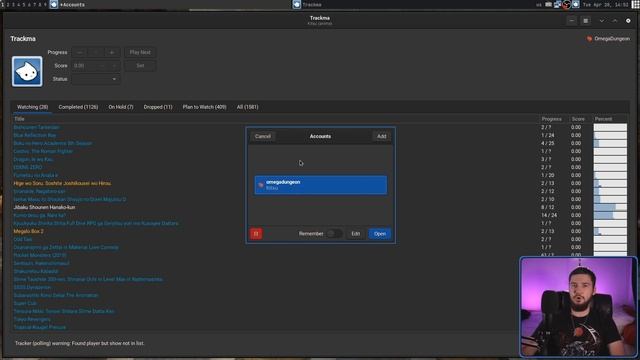Click the OmegaDungeon Kitsu icon in header
Viewport: 640px width, 360px height.
click(589, 39)
